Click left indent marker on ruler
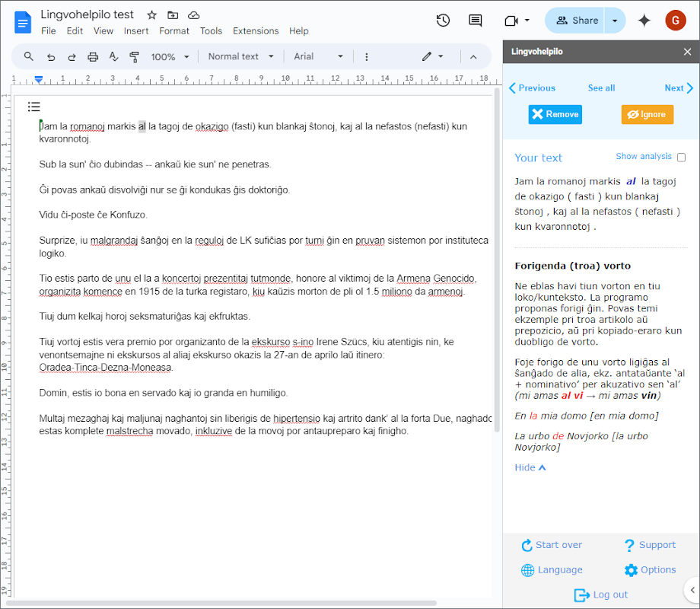 pos(39,79)
